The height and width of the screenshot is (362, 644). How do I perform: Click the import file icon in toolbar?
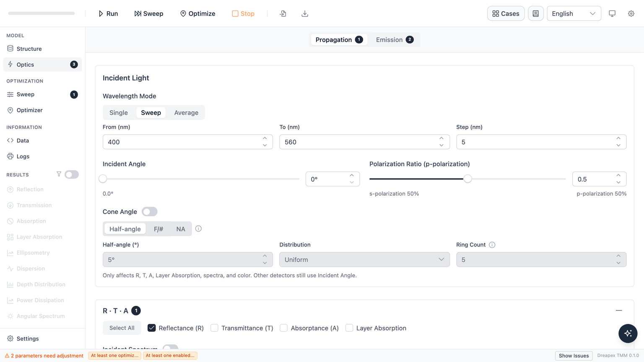tap(283, 13)
